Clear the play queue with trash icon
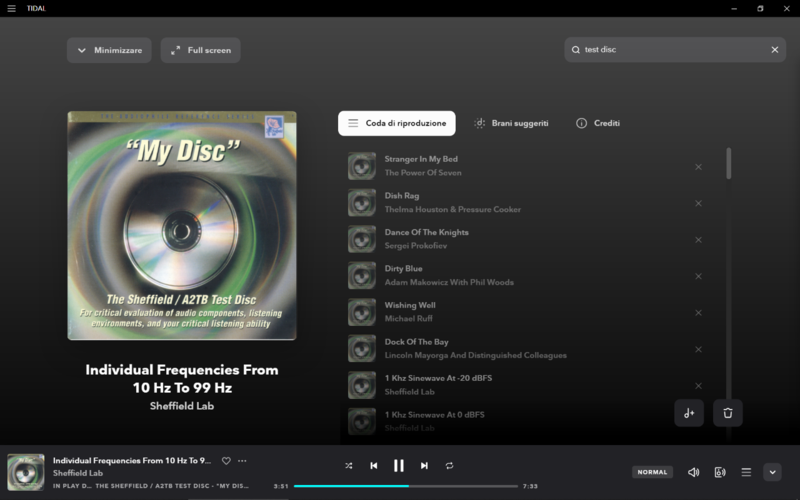800x500 pixels. [728, 413]
